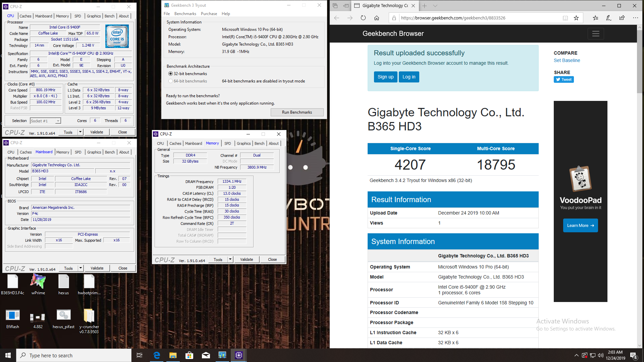Screen dimensions: 644x362
Task: Open the B365HD3.F4c desktop file
Action: pos(13,285)
